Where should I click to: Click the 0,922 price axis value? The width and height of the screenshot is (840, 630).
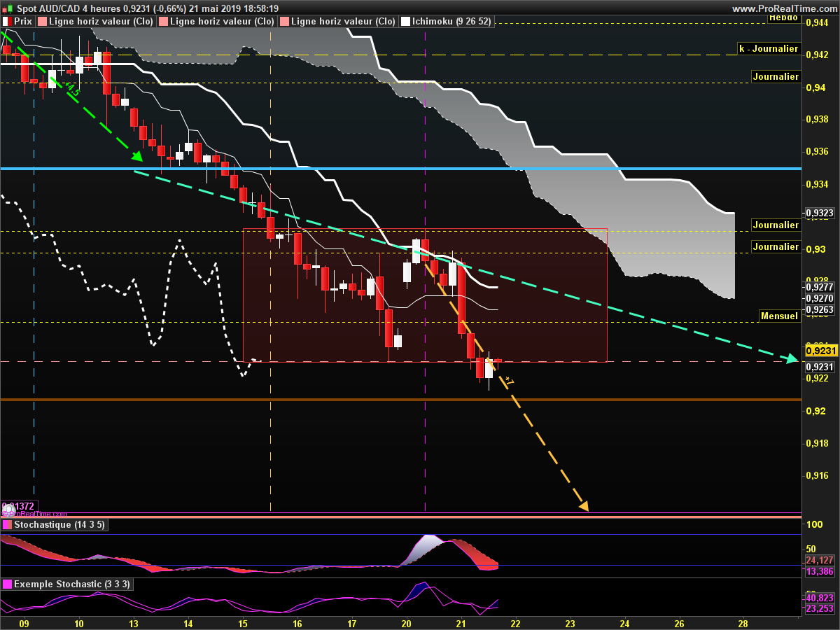(x=816, y=378)
